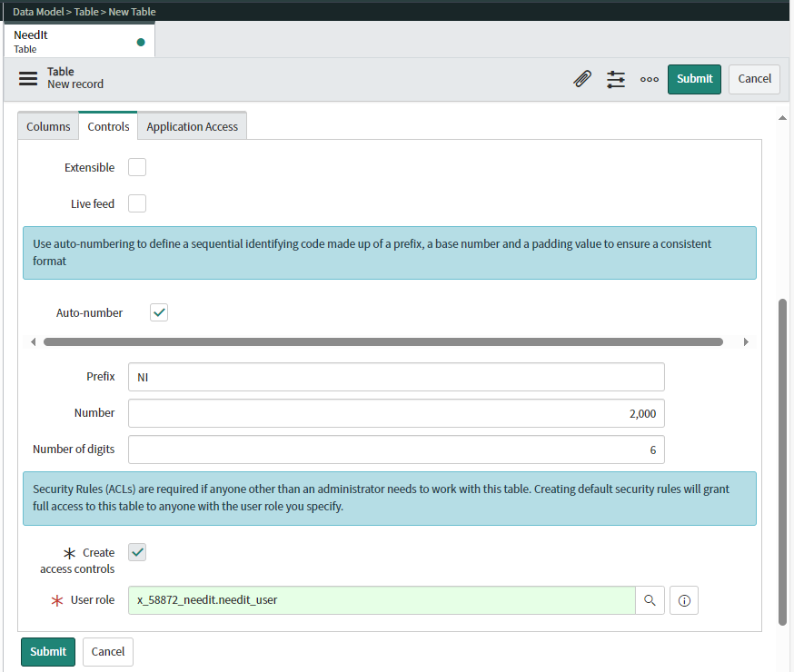
Task: Uncheck Create access controls checkbox
Action: [136, 552]
